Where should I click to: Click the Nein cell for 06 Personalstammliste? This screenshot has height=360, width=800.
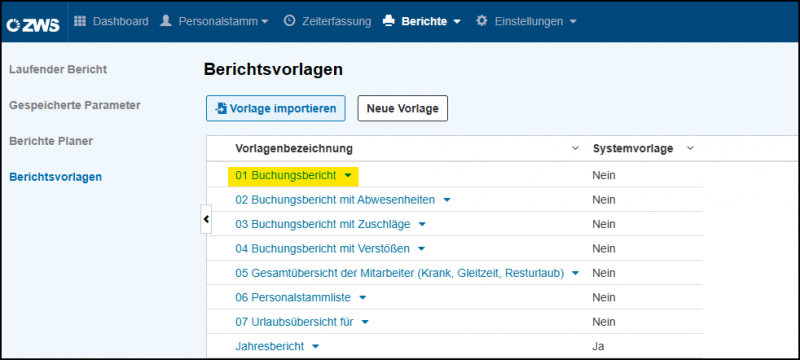point(604,297)
